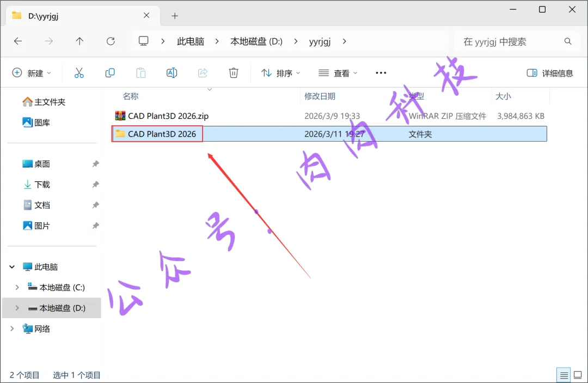Cut the selected item with scissors icon
The height and width of the screenshot is (383, 588).
79,73
